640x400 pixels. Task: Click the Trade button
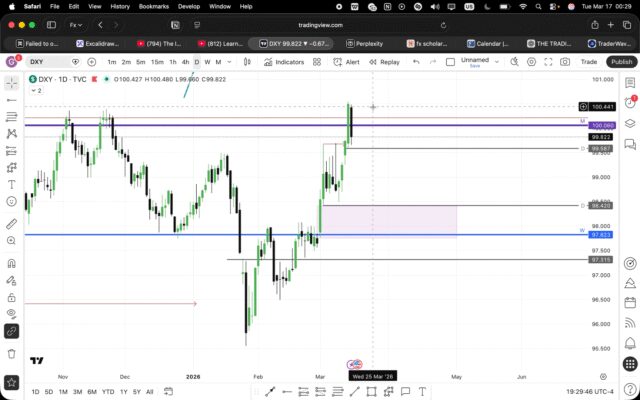[589, 62]
